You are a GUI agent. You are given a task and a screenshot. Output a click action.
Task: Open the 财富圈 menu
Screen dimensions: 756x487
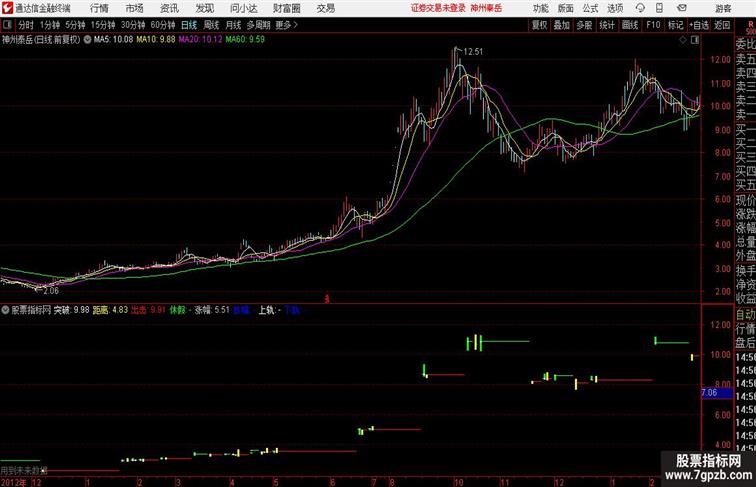[287, 8]
